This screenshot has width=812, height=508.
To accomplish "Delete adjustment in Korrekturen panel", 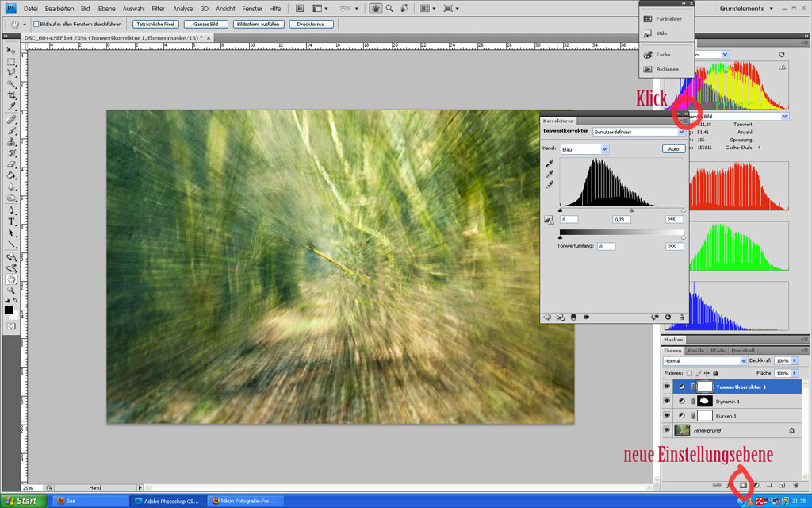I will pos(681,317).
